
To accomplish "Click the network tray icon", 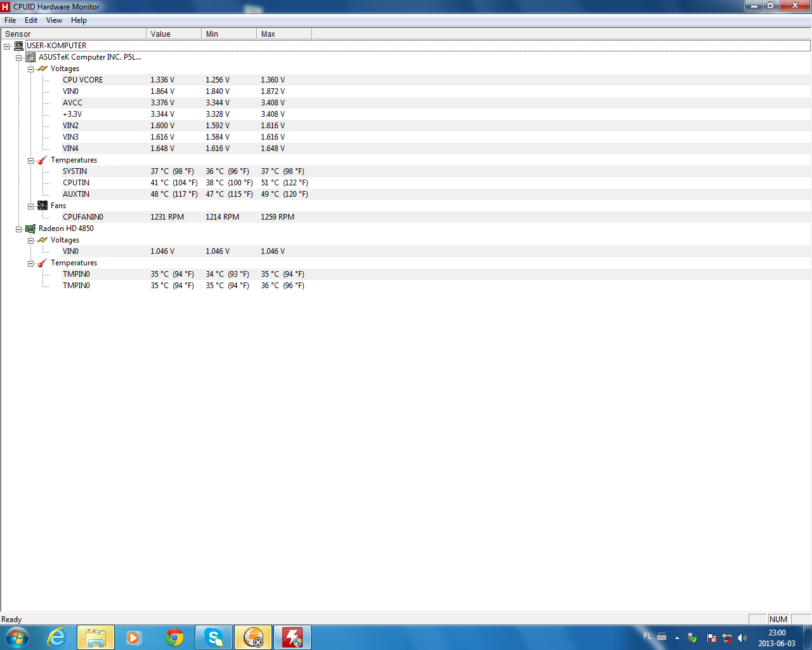I will (x=727, y=638).
